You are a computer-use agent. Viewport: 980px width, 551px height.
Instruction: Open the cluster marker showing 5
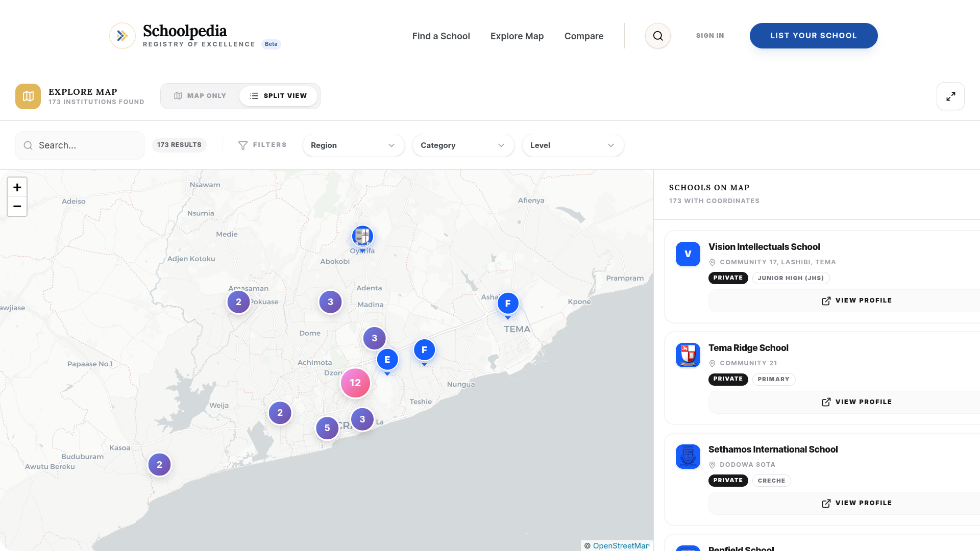pos(327,428)
